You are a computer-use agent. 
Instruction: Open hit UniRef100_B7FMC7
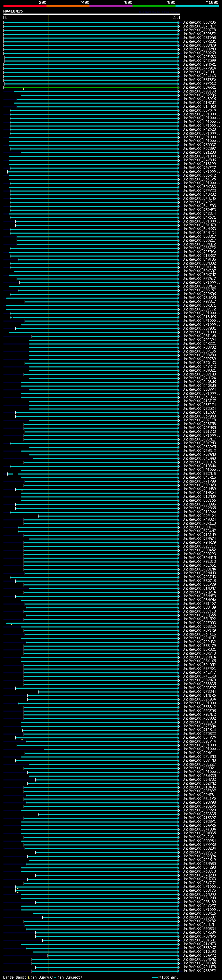click(199, 26)
